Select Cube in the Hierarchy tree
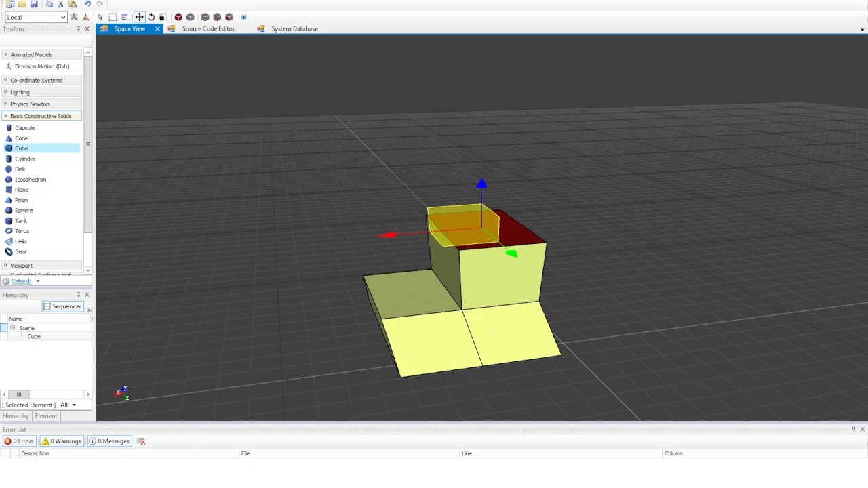Screen dimensions: 868x488 pyautogui.click(x=34, y=336)
